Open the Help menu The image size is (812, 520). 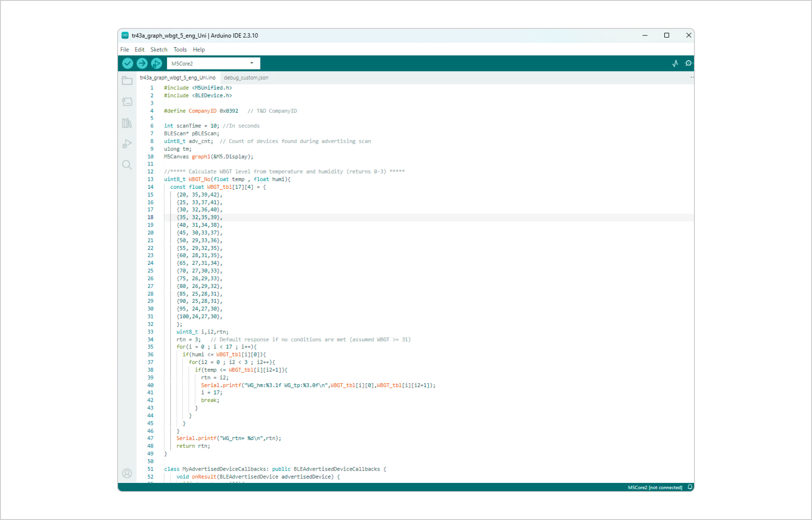pyautogui.click(x=199, y=49)
